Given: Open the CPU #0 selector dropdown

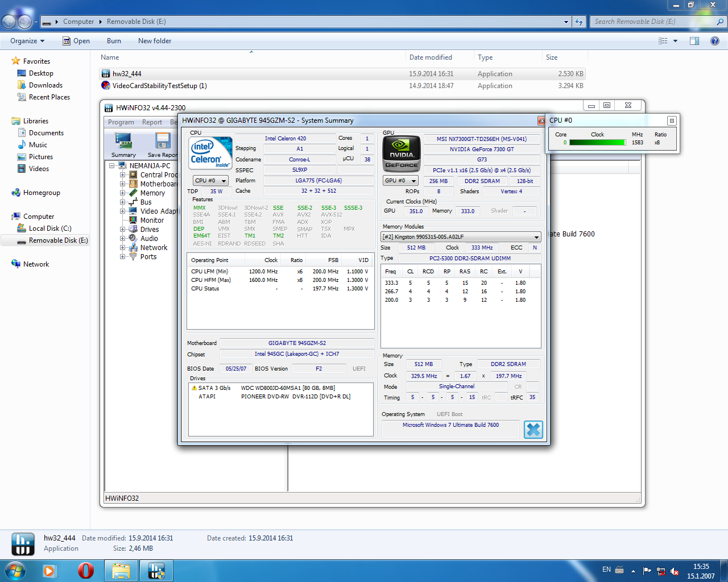Looking at the screenshot, I should pos(210,181).
